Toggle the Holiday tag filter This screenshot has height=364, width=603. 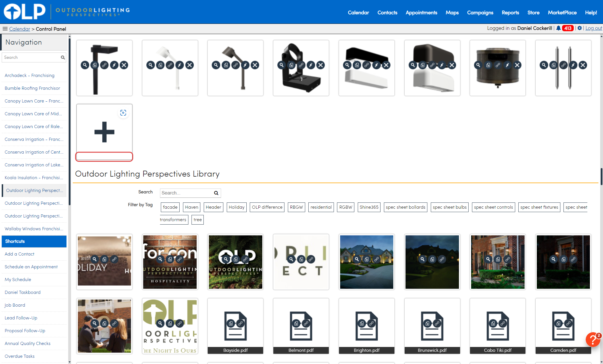point(237,207)
